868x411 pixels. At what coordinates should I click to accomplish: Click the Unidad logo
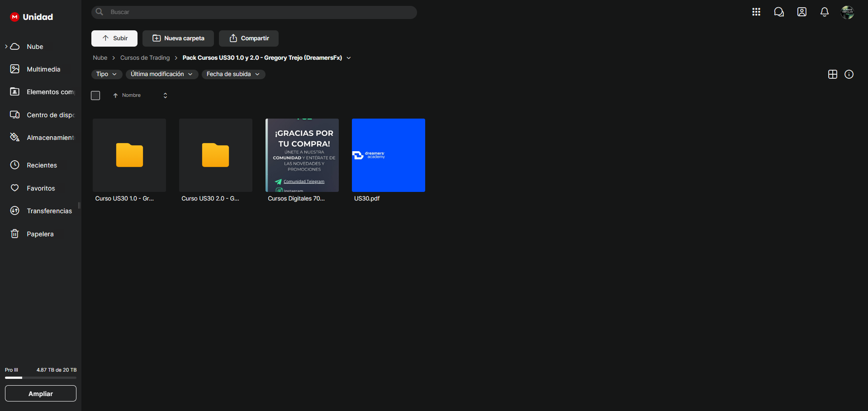(x=32, y=17)
